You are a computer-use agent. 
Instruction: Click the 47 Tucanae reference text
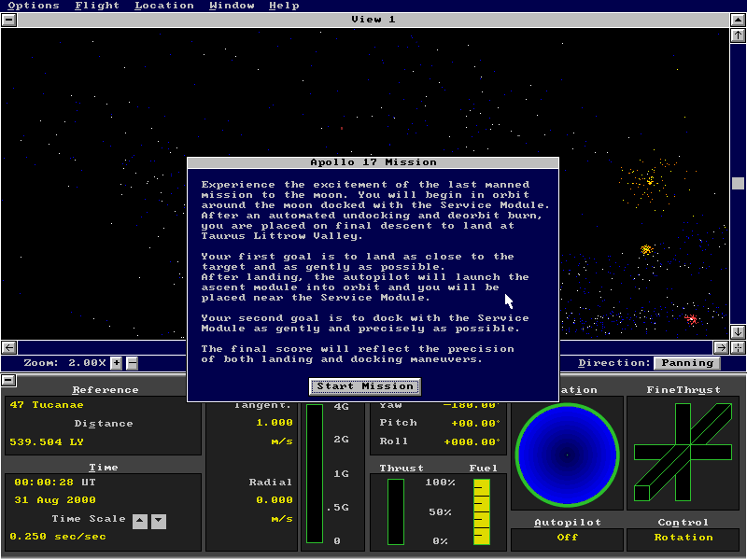[47, 405]
